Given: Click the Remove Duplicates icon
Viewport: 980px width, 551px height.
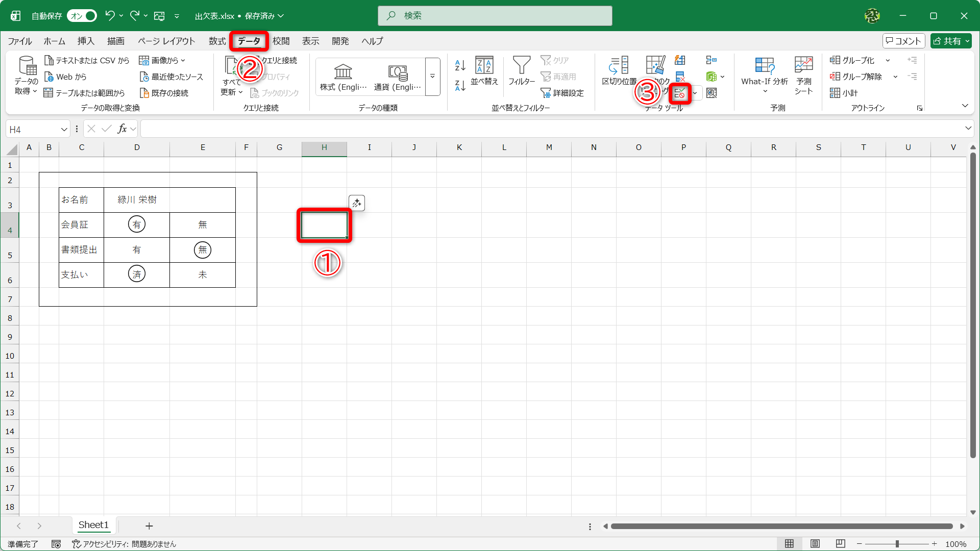Looking at the screenshot, I should click(680, 77).
